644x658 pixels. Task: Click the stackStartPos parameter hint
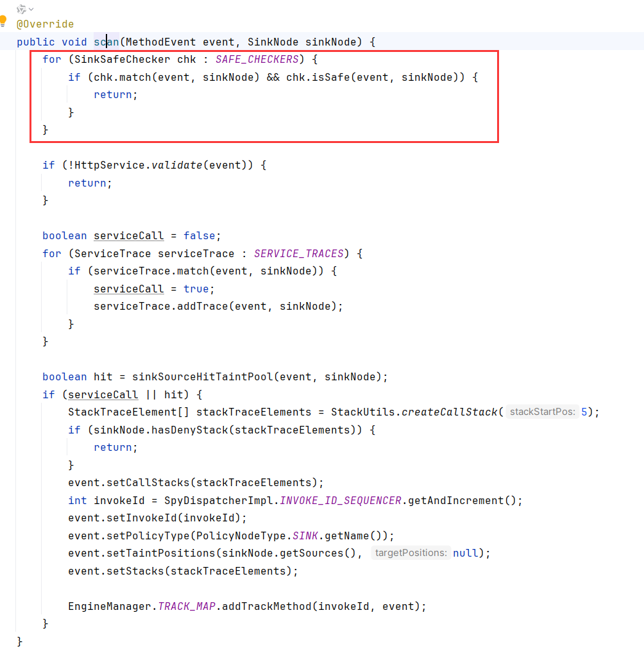coord(542,412)
